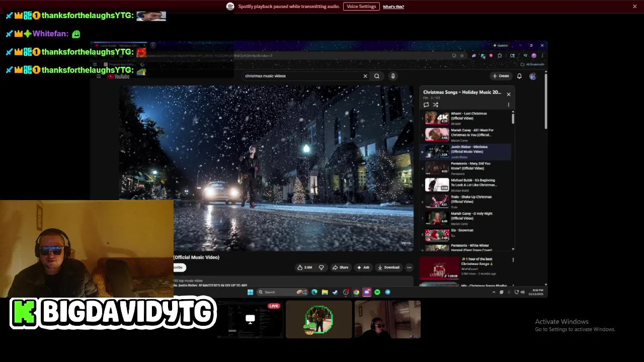Download the video via Download button

(388, 267)
